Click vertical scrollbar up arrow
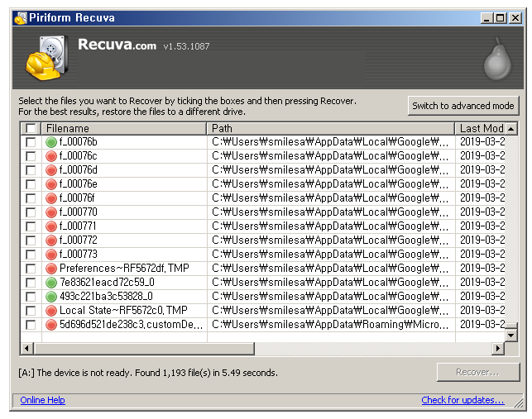The image size is (532, 419). (511, 129)
